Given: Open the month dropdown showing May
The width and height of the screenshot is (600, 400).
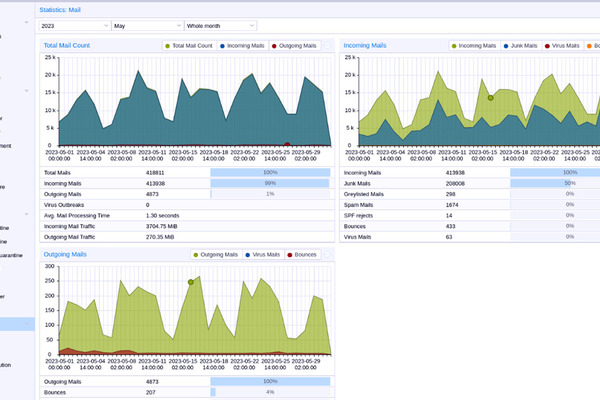Looking at the screenshot, I should point(147,26).
